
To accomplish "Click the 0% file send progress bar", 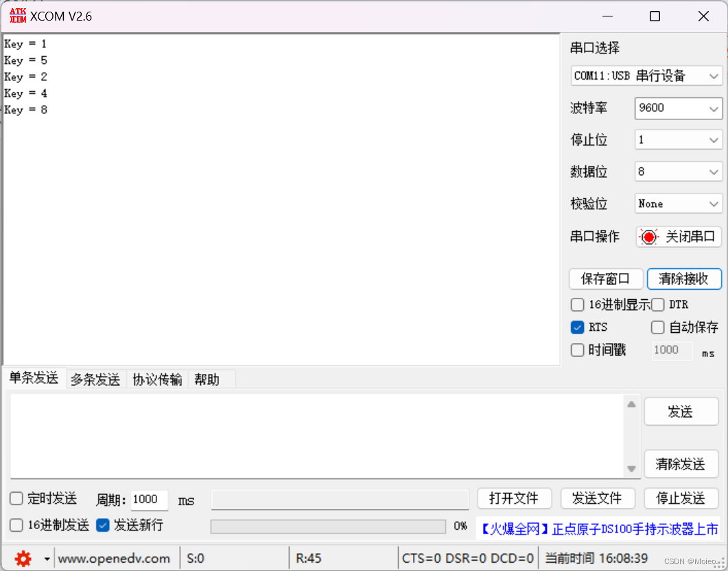I will pos(328,526).
